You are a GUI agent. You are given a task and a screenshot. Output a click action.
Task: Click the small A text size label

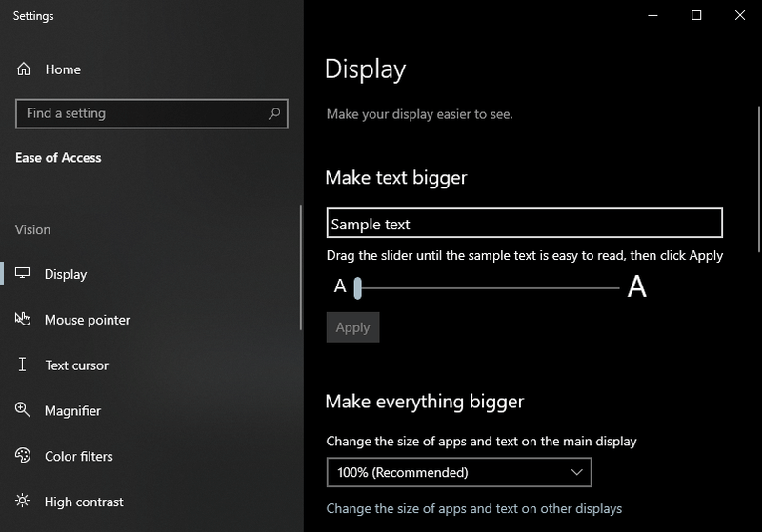point(340,286)
